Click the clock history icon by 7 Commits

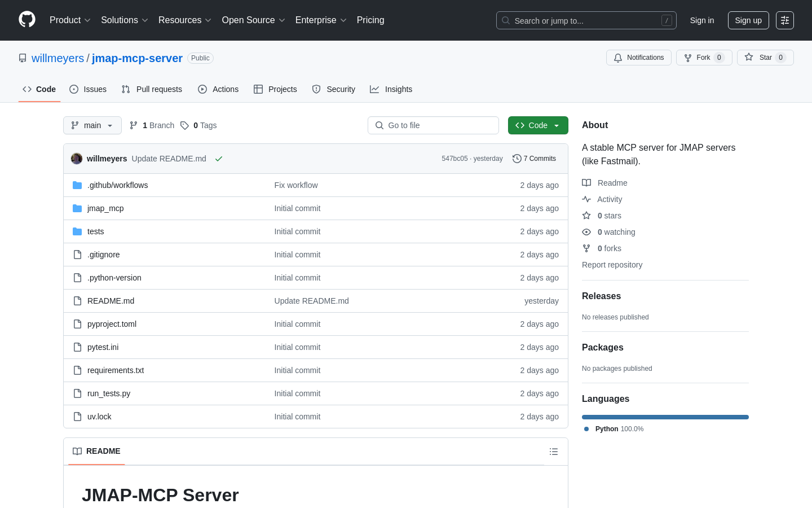pyautogui.click(x=517, y=159)
